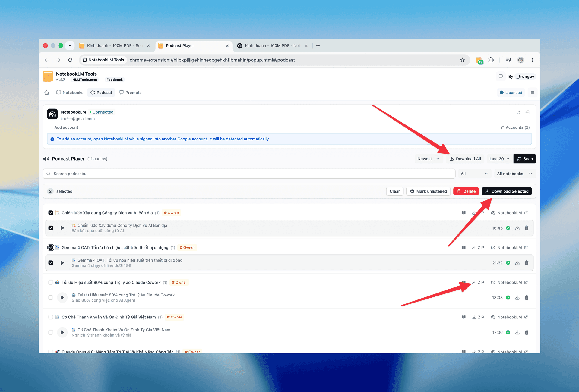579x392 pixels.
Task: Trash the 18:03 Claude Cowork audio
Action: coord(527,298)
